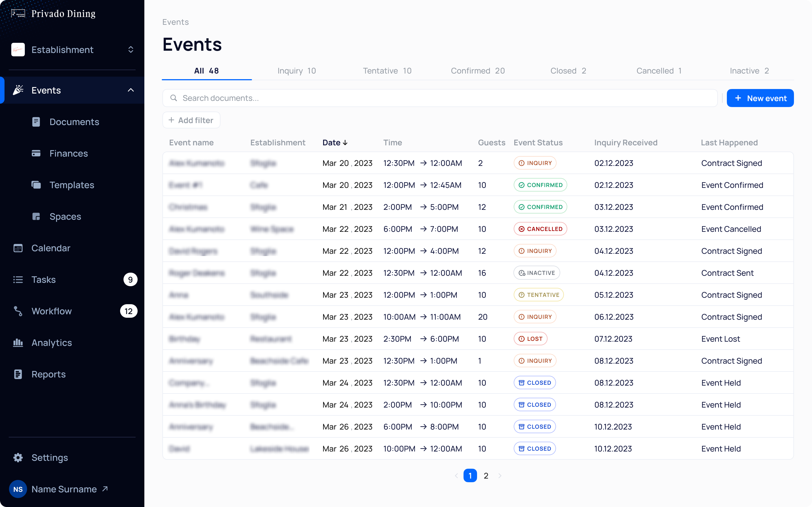Go to page 2 of events
Viewport: 812px width, 507px height.
point(486,475)
